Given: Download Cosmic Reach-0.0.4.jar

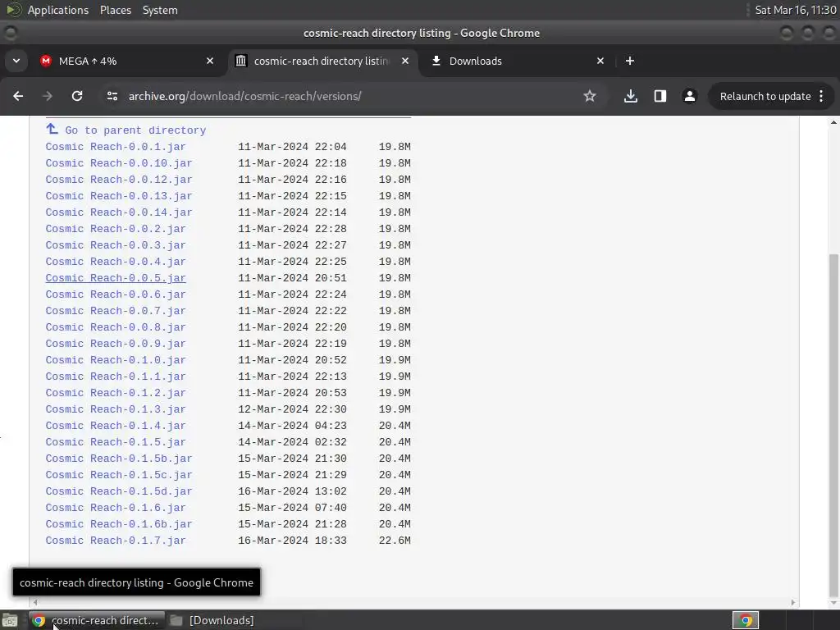Looking at the screenshot, I should click(x=115, y=262).
